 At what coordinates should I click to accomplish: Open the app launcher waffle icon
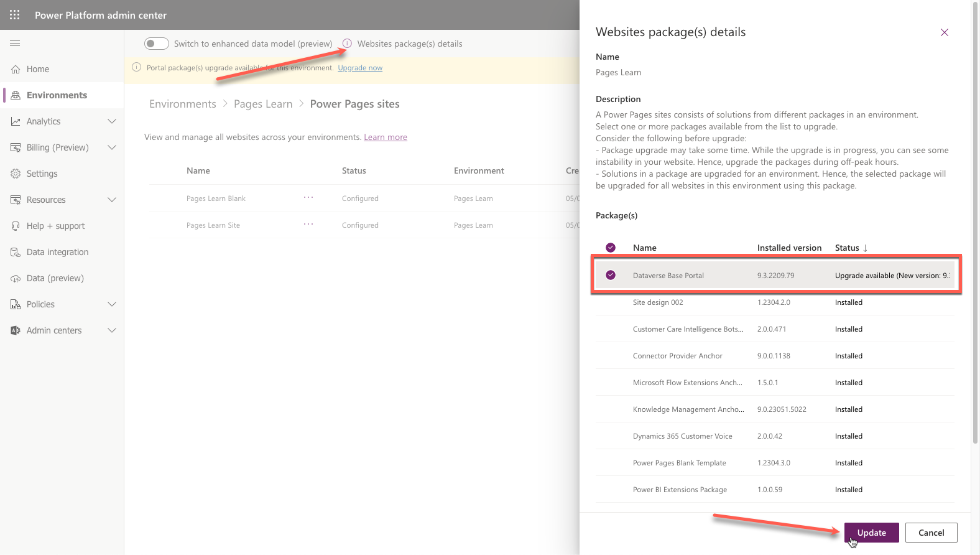[15, 15]
